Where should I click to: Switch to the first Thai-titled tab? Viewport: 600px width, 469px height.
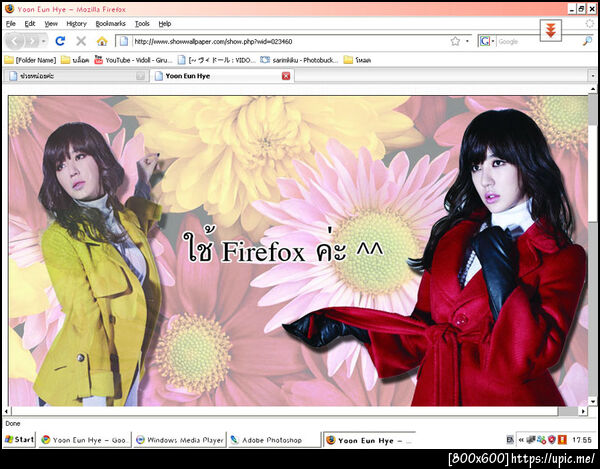point(75,76)
